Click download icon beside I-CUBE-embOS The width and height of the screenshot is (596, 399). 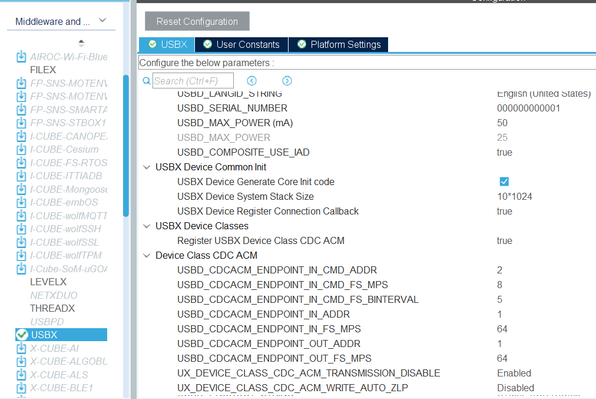(21, 203)
